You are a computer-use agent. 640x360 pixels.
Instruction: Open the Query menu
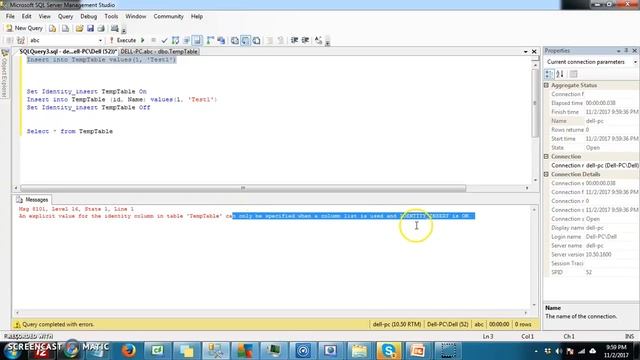coord(65,16)
